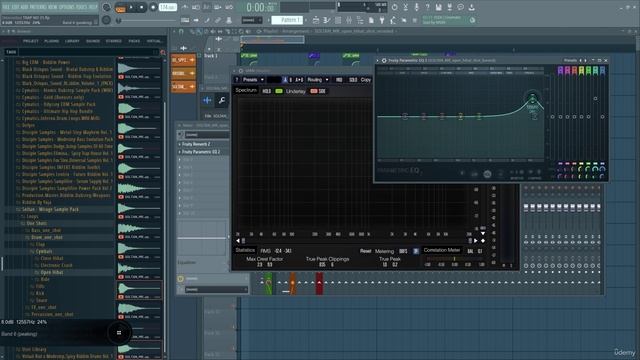Switch to the STARRED browser tab
The height and width of the screenshot is (360, 640).
pyautogui.click(x=113, y=41)
